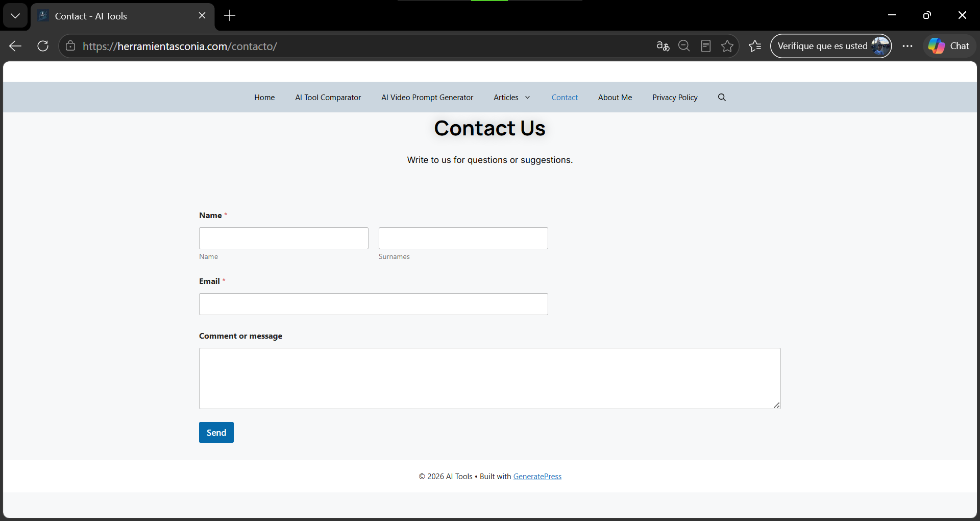The height and width of the screenshot is (521, 980).
Task: Click the Contact Us heading
Action: (490, 128)
